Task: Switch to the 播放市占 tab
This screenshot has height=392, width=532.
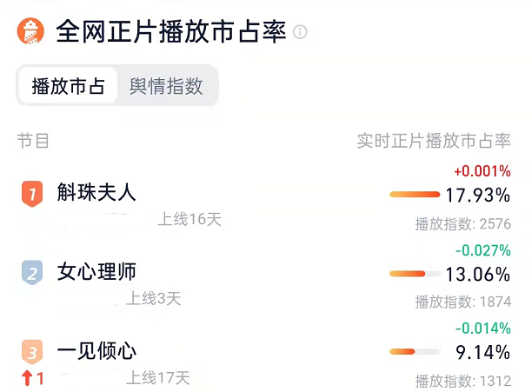Action: coord(68,86)
